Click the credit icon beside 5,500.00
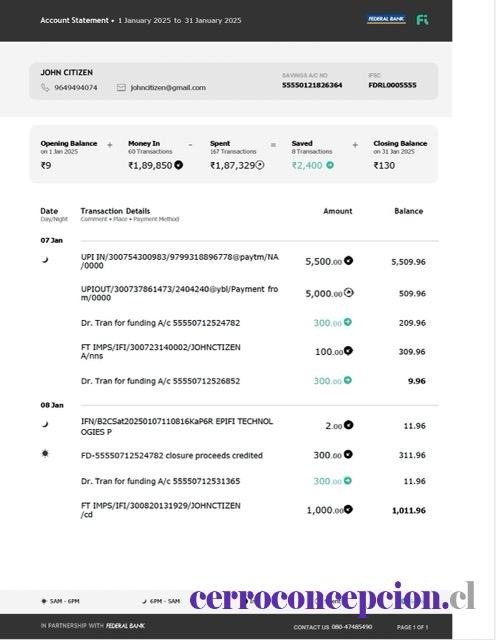The width and height of the screenshot is (496, 640). (348, 260)
